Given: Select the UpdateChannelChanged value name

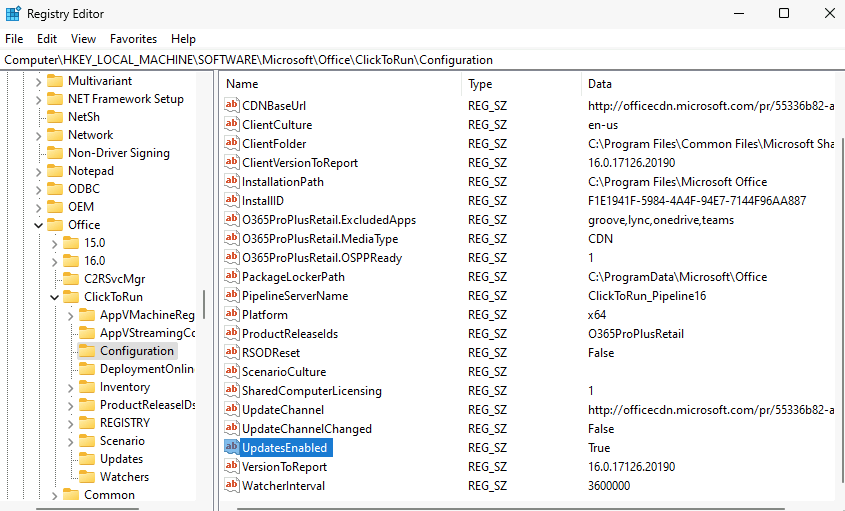Looking at the screenshot, I should coord(307,429).
